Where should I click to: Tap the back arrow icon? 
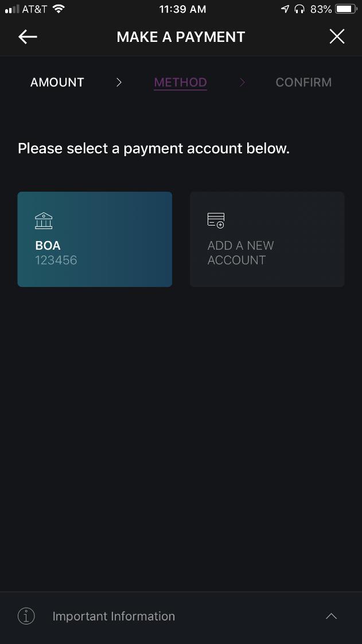(x=28, y=37)
